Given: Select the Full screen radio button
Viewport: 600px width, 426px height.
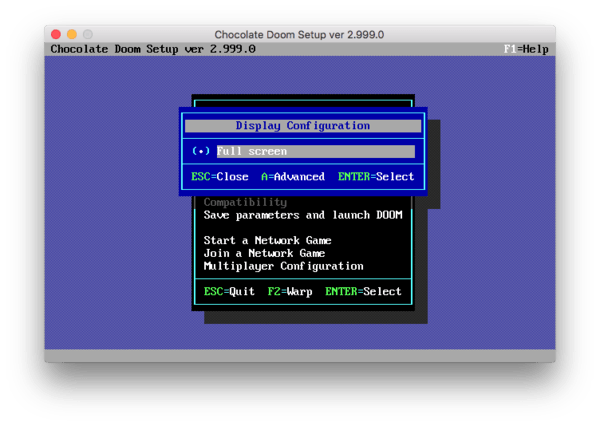Looking at the screenshot, I should tap(201, 151).
